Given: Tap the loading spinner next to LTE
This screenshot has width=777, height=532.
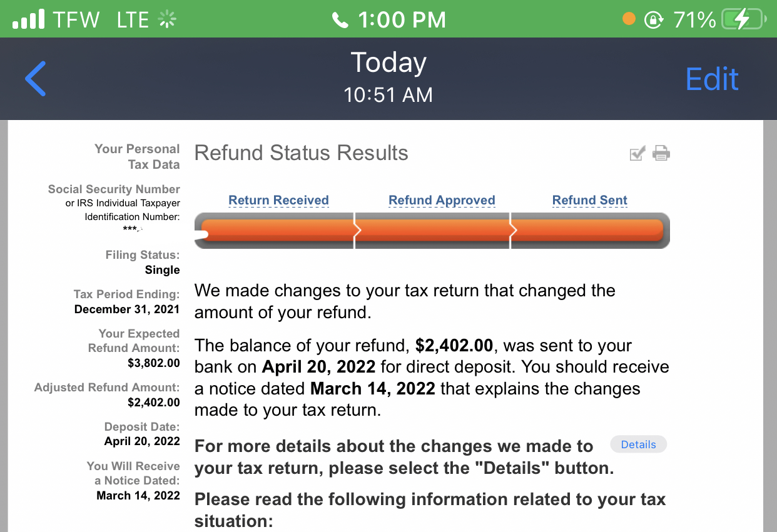Looking at the screenshot, I should click(166, 19).
